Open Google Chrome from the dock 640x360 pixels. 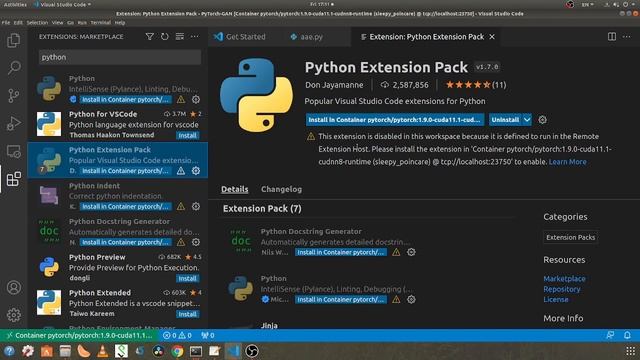point(177,351)
